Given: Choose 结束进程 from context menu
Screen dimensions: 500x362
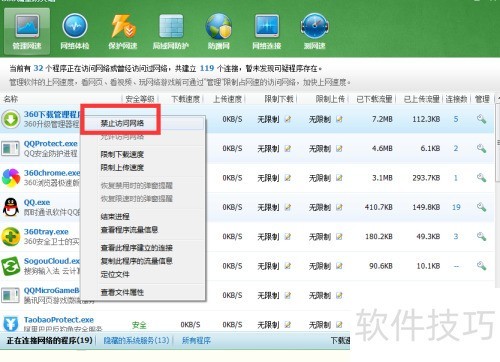Looking at the screenshot, I should [x=115, y=216].
